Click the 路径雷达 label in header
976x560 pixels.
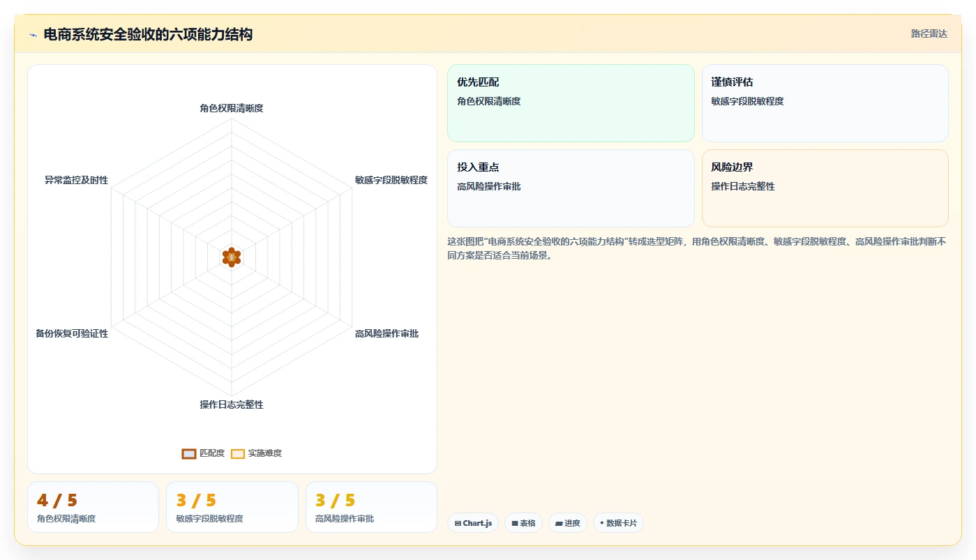coord(929,33)
